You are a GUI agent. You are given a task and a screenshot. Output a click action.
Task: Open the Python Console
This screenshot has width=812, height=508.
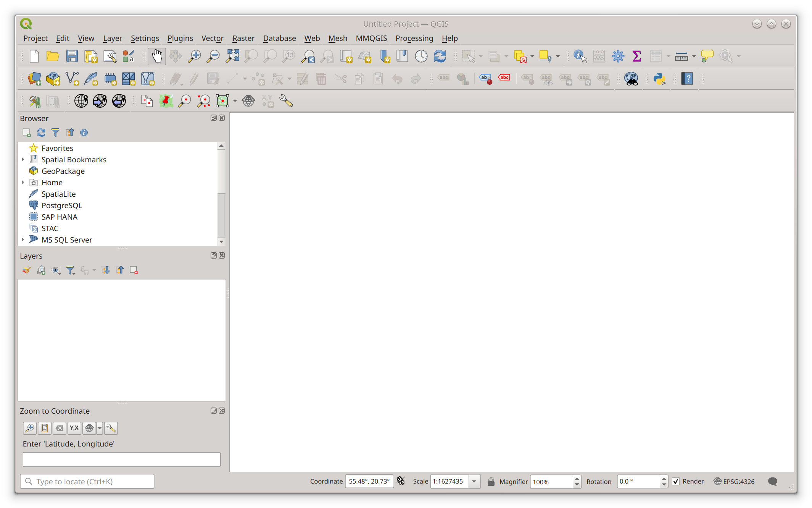(659, 79)
